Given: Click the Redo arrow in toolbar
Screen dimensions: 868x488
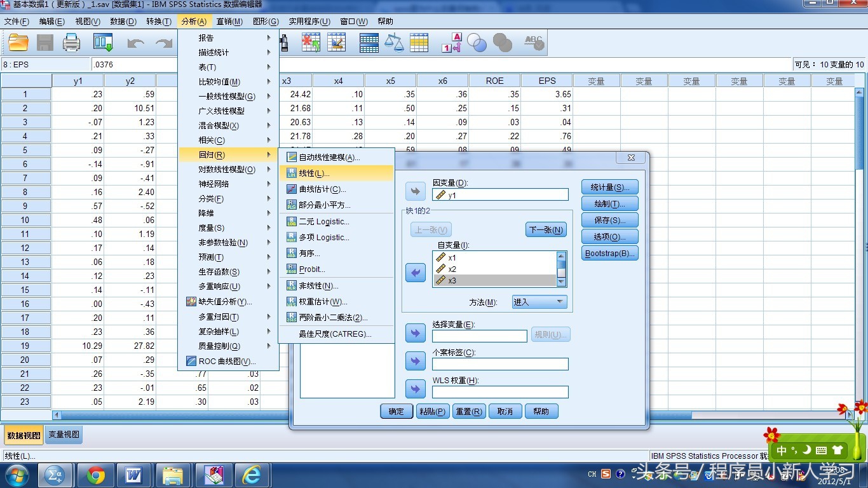Looking at the screenshot, I should point(164,43).
